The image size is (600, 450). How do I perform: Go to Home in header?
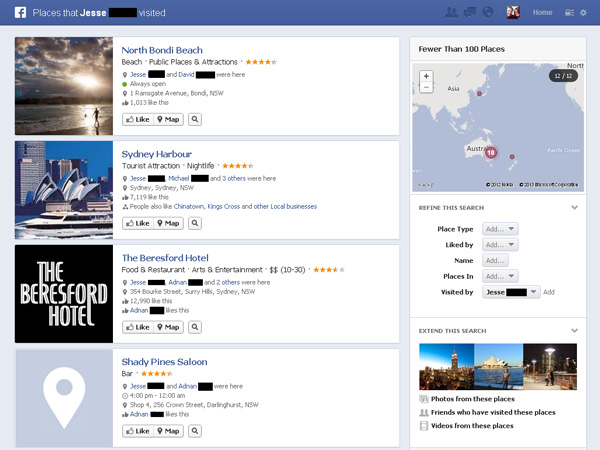coord(543,13)
